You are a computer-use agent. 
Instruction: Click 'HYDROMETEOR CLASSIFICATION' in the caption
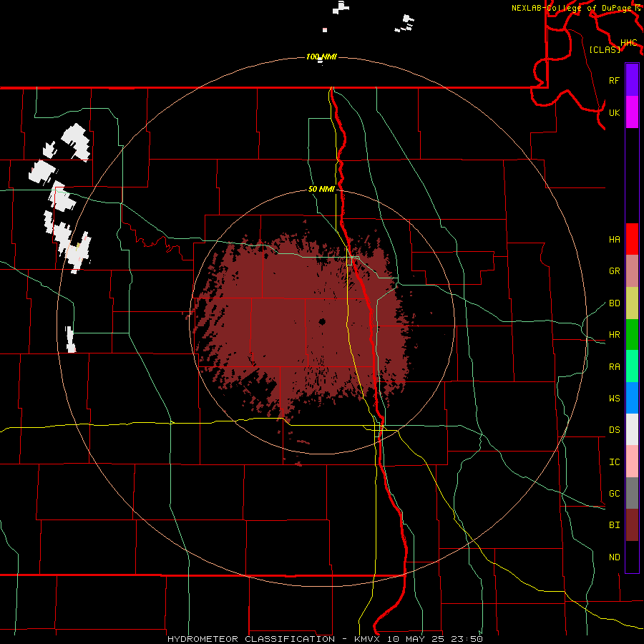(251, 639)
